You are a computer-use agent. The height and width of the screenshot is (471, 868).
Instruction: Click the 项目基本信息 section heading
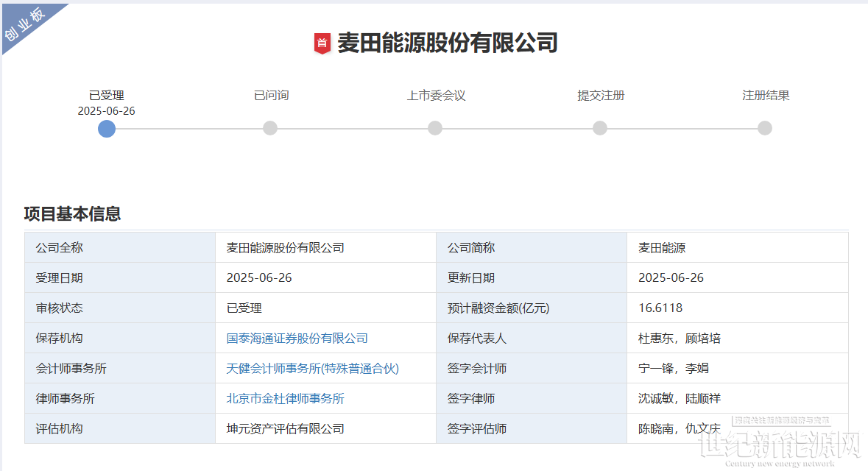tap(73, 213)
